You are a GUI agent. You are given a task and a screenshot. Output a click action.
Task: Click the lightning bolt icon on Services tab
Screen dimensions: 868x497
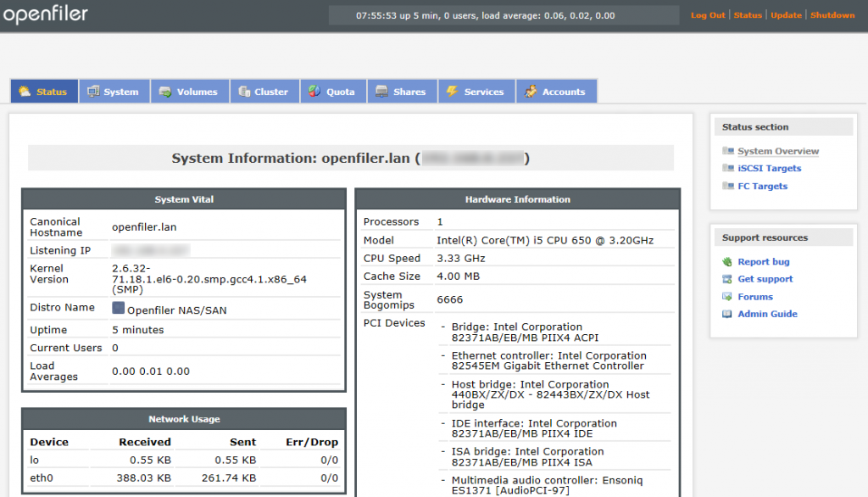[453, 92]
